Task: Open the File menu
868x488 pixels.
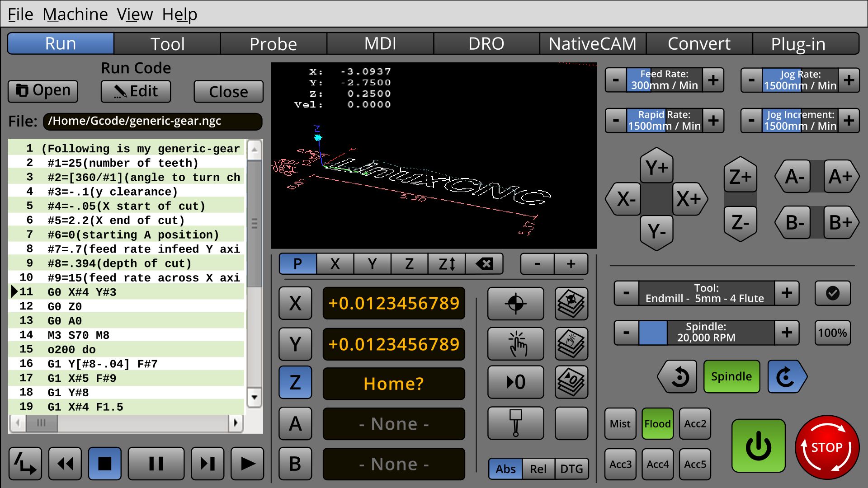Action: [x=20, y=14]
